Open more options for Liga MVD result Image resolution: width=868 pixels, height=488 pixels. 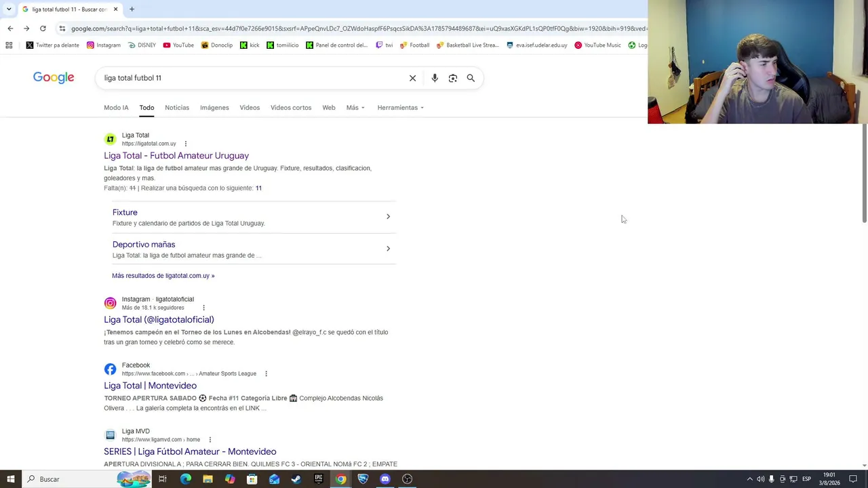pos(210,440)
